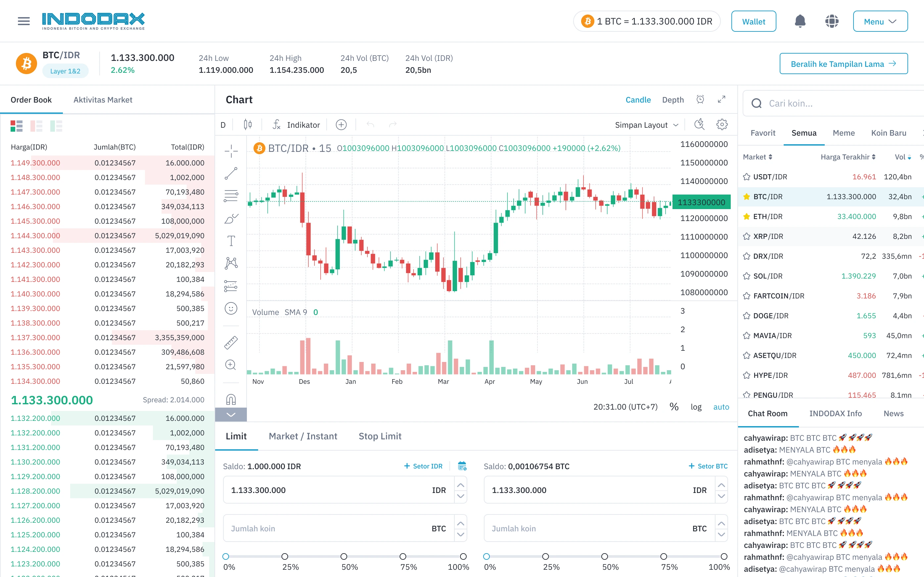This screenshot has width=924, height=577.
Task: Toggle favorite star for XRP/IDR
Action: point(747,236)
